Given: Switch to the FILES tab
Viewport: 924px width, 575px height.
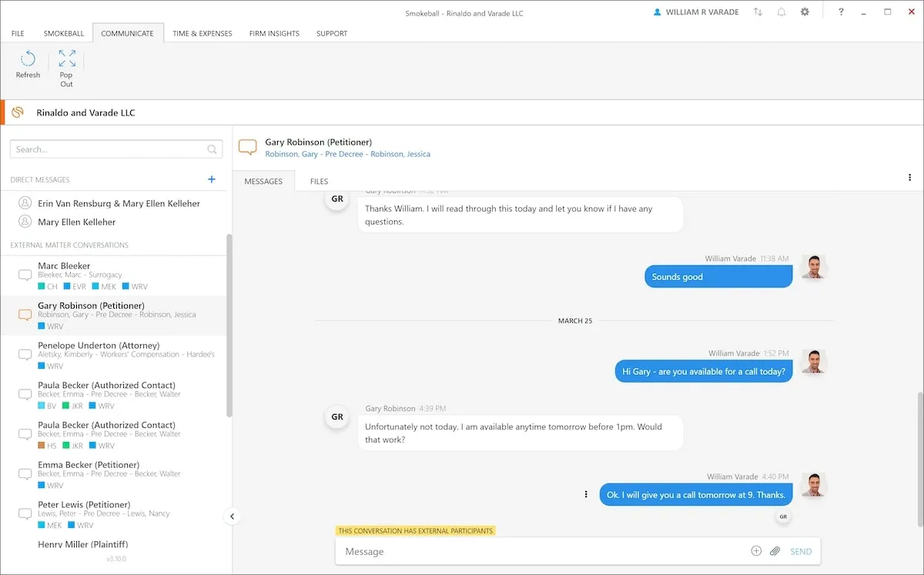Looking at the screenshot, I should (320, 182).
